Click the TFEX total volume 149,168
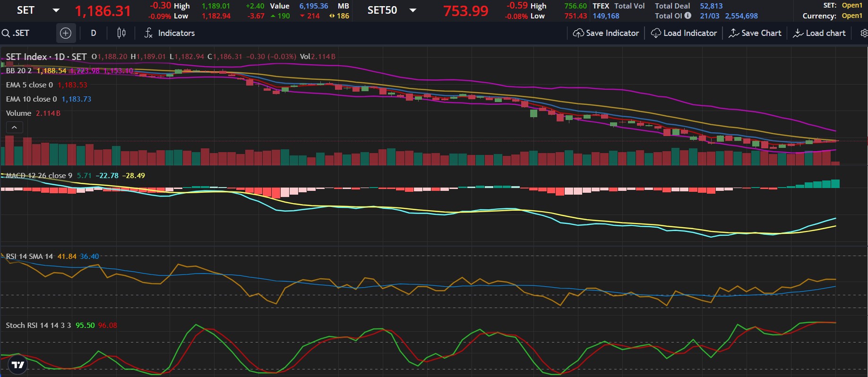This screenshot has height=377, width=868. pos(606,16)
